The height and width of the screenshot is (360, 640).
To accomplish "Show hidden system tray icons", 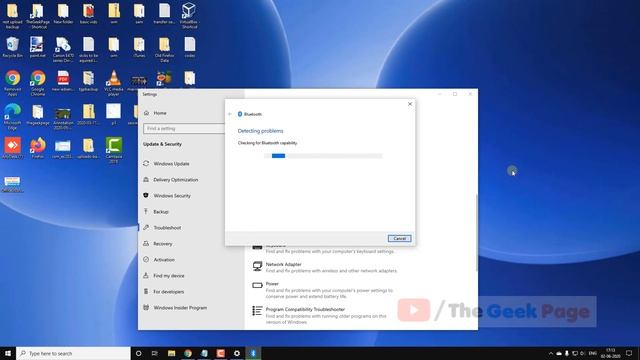I will tap(551, 353).
